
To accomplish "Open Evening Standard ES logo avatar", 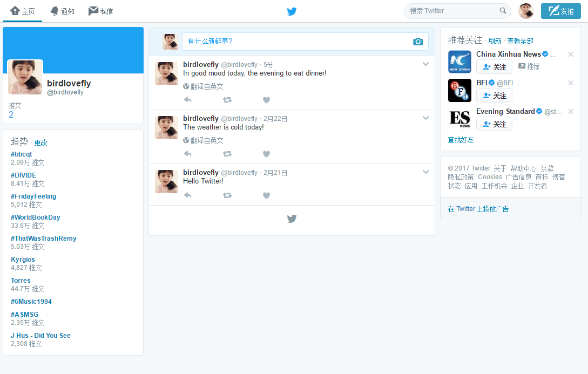I will 459,119.
